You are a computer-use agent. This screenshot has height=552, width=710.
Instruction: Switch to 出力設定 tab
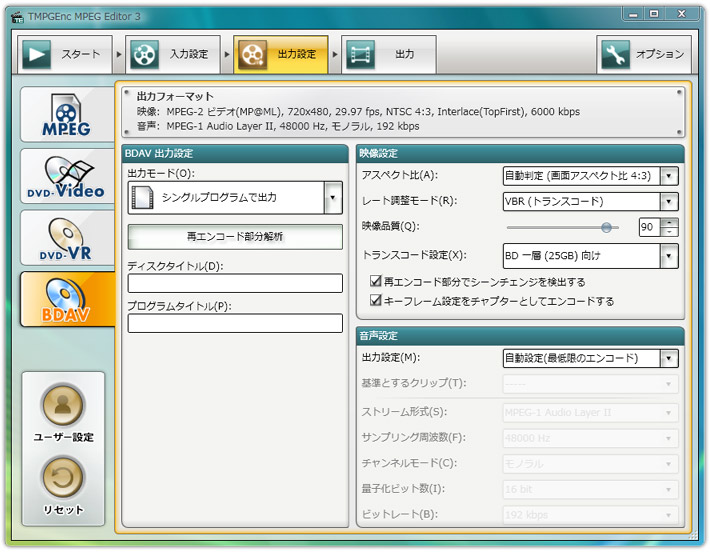281,54
